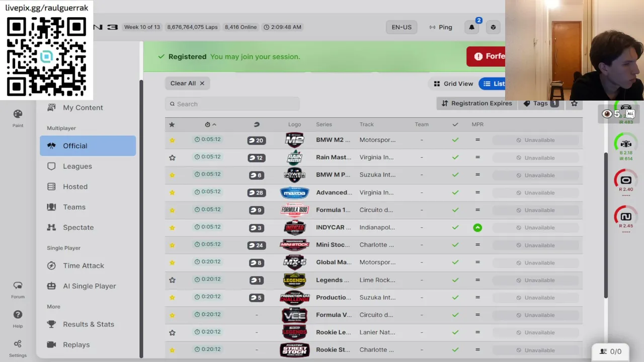Click the Street Stock series logo
The width and height of the screenshot is (644, 362).
pos(294,350)
